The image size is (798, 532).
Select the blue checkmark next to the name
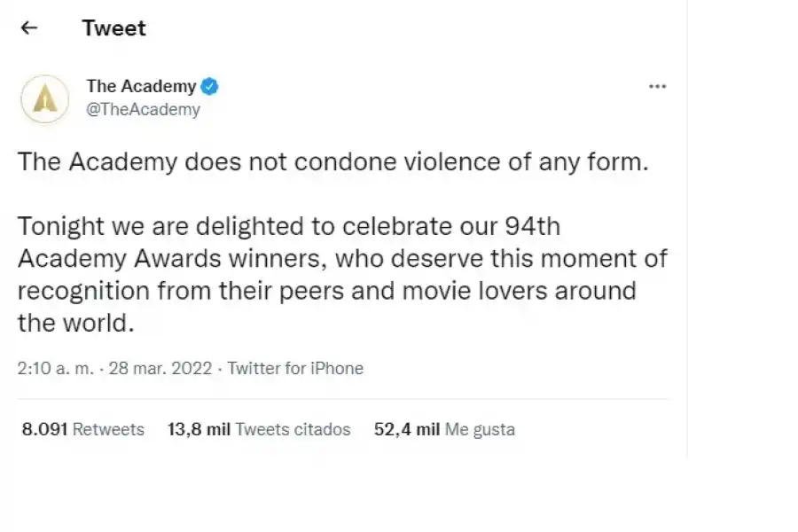(208, 86)
